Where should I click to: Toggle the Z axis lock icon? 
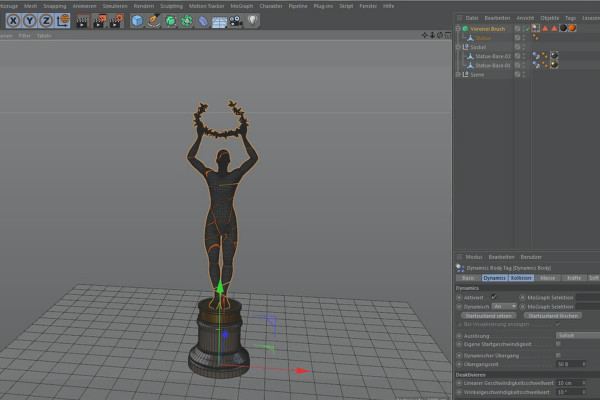(x=44, y=20)
